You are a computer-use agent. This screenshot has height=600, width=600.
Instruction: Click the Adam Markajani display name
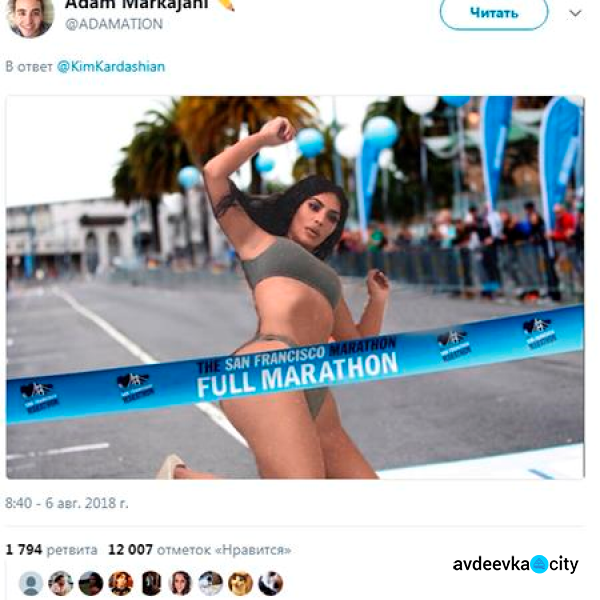tap(137, 5)
